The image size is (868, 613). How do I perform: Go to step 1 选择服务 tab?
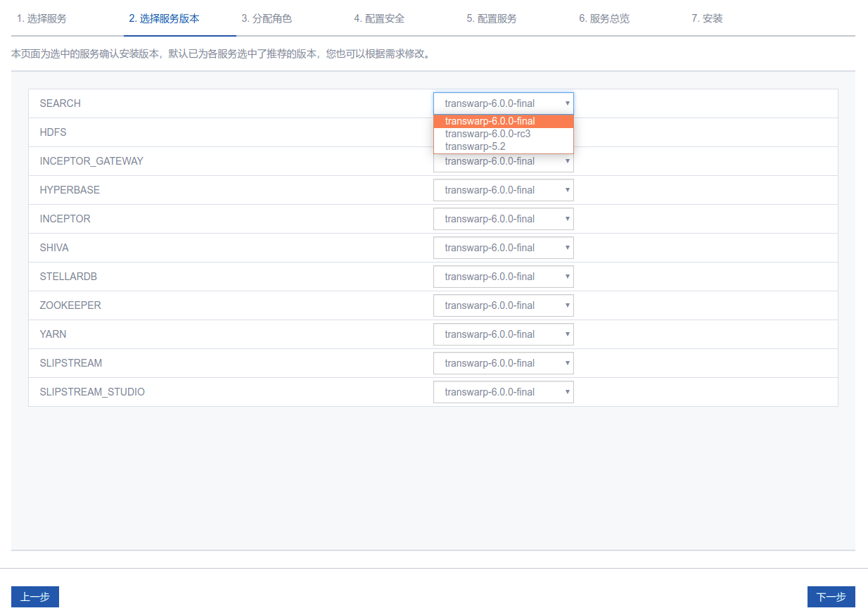pos(42,18)
